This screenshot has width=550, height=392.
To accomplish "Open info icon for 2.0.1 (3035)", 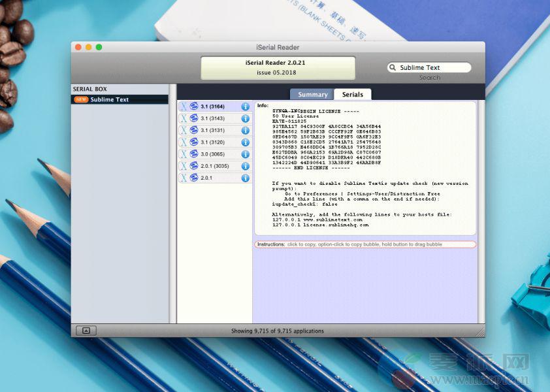I will (x=246, y=166).
